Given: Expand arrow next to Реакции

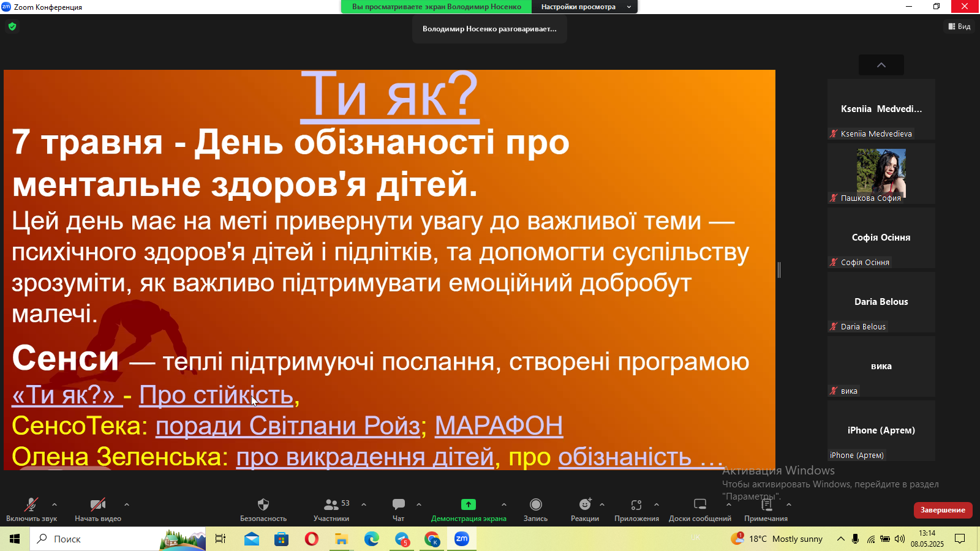Looking at the screenshot, I should (x=602, y=505).
